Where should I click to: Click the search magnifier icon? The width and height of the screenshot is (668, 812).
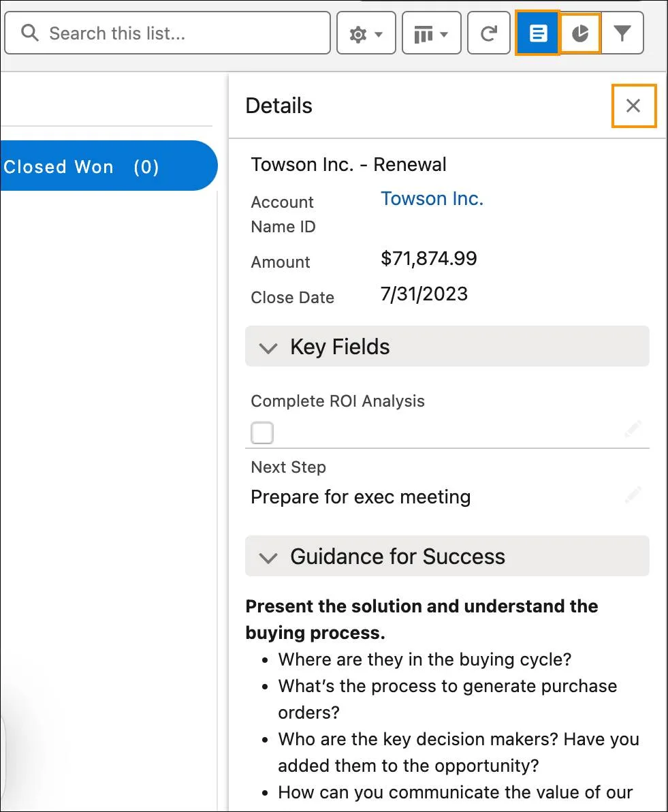(30, 33)
